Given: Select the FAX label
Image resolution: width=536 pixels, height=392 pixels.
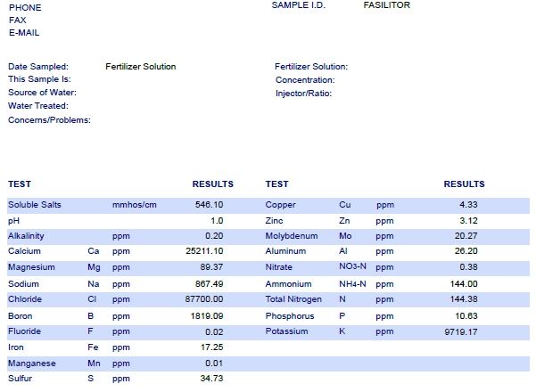Looking at the screenshot, I should tap(18, 20).
